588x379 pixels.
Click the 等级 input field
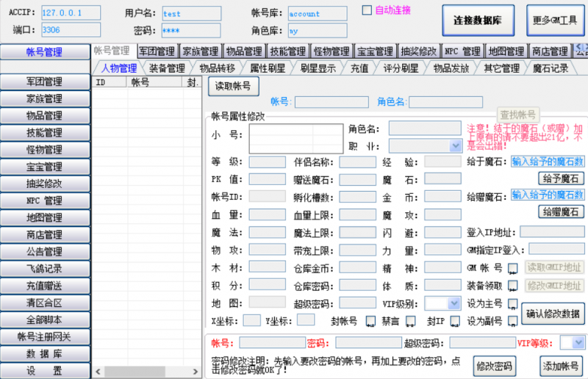click(267, 162)
